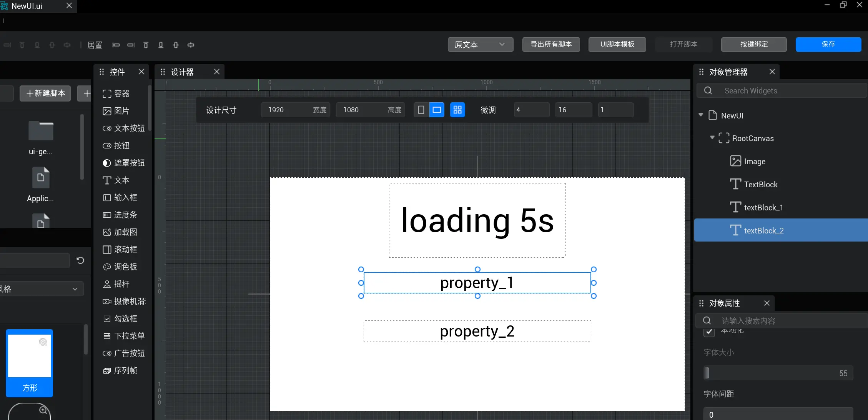Add the 下拉菜单 dropdown menu widget
The width and height of the screenshot is (868, 420).
(x=123, y=336)
